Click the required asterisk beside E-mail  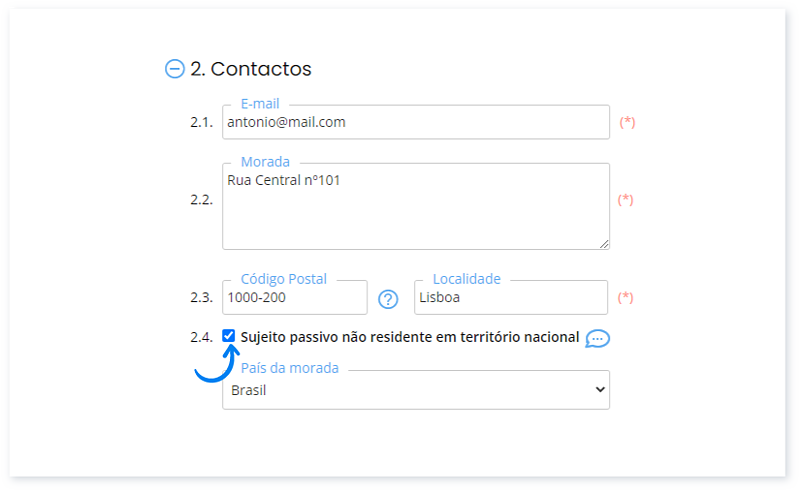[x=627, y=122]
